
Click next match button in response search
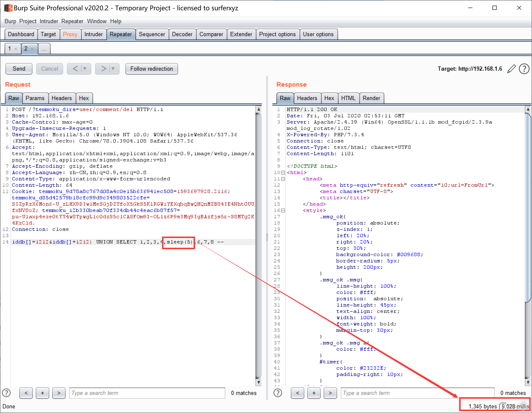pos(330,393)
